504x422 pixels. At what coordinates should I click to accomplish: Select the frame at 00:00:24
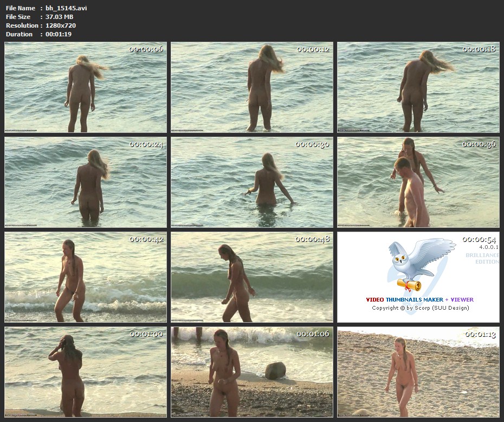(86, 182)
